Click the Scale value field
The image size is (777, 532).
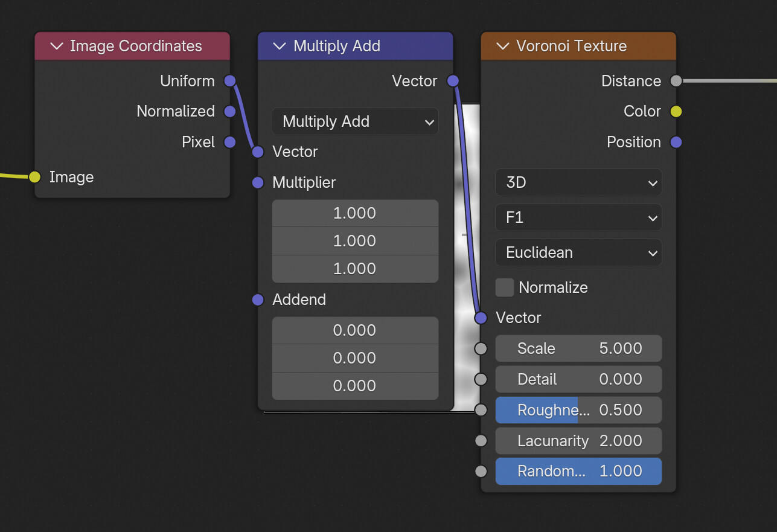578,348
